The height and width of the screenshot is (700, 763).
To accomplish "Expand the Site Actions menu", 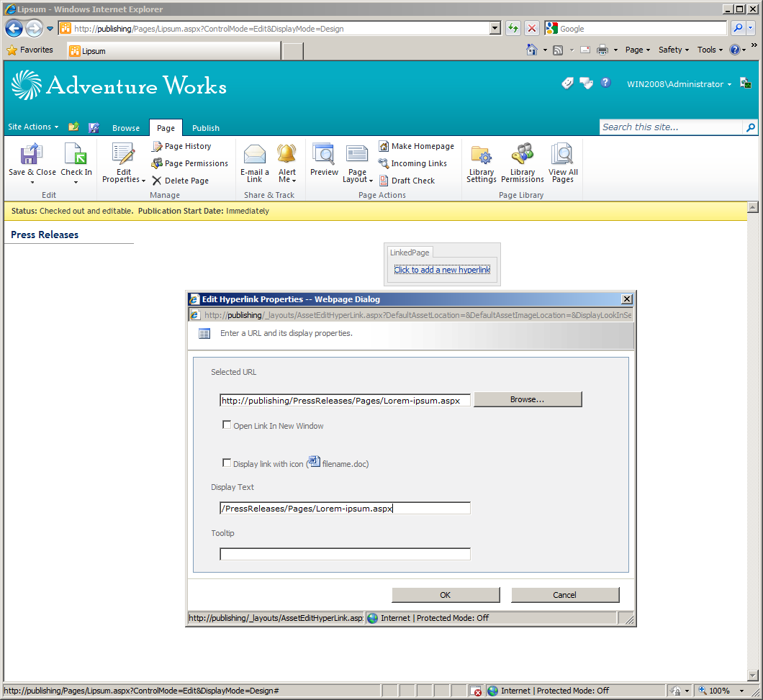I will click(x=33, y=127).
